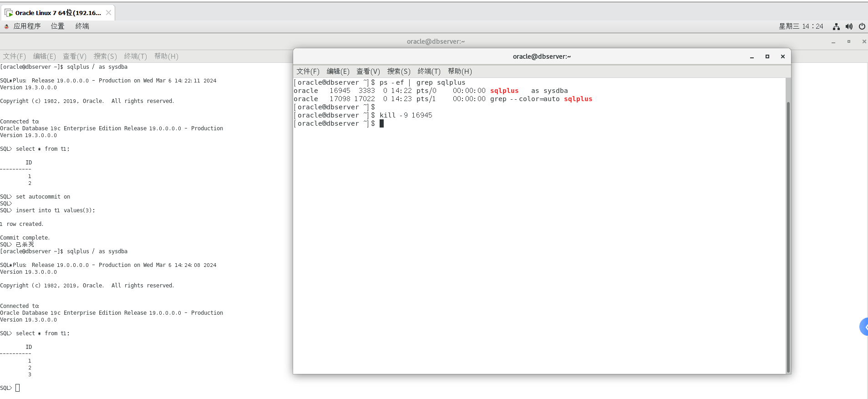The width and height of the screenshot is (868, 399).
Task: Click 'ps -ef | grep sqlplus' command
Action: 422,82
